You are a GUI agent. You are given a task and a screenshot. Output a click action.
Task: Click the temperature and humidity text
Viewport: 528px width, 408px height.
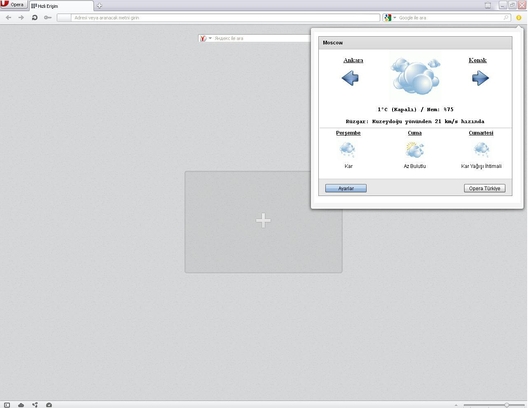point(415,109)
